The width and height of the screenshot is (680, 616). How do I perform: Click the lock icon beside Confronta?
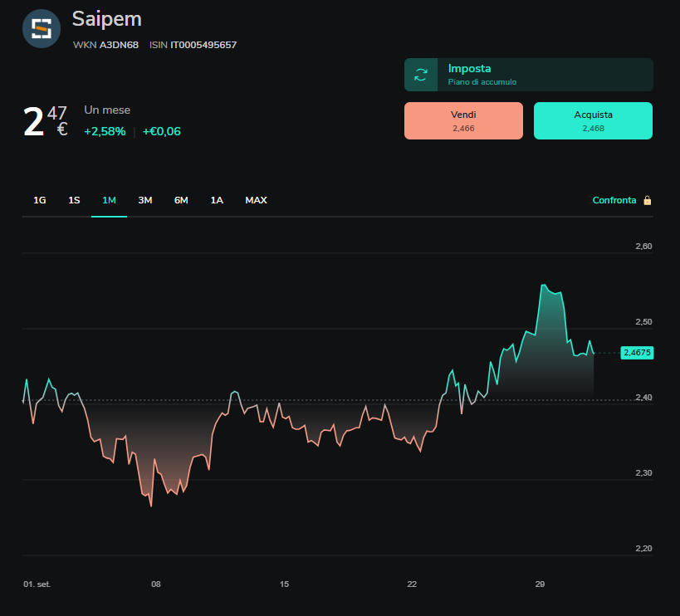[647, 200]
